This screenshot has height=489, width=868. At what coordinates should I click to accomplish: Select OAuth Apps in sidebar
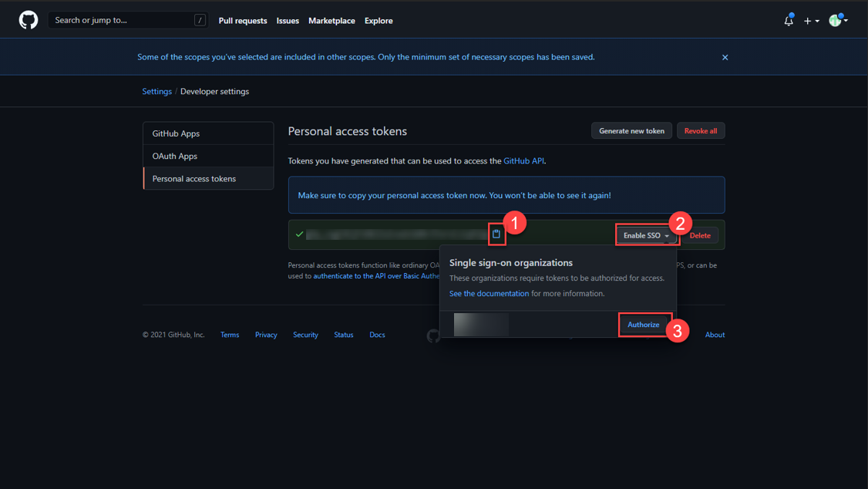[208, 156]
